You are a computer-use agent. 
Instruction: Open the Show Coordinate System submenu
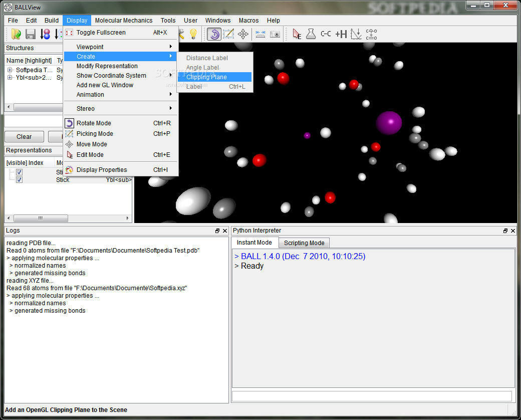[121, 76]
